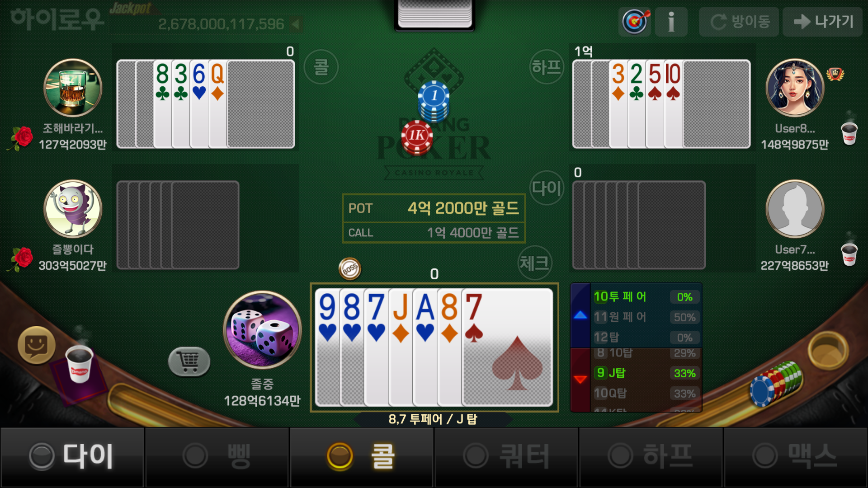Screen dimensions: 868x488
Task: Collapse jackpot amount with the arrow
Action: [x=296, y=24]
